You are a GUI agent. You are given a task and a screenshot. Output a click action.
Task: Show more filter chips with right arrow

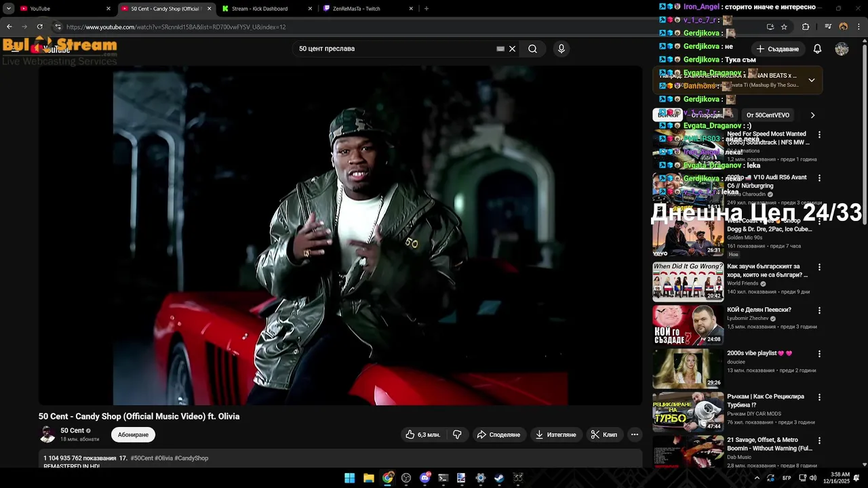(x=812, y=115)
